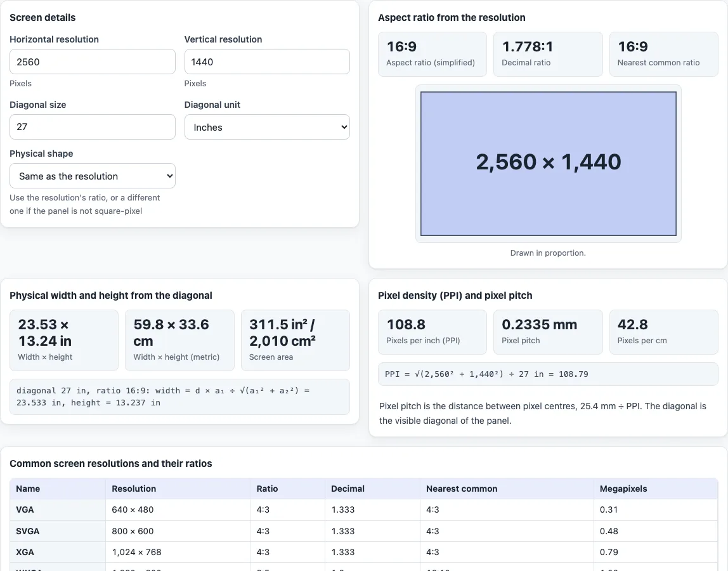Click the 0.48 megapixels cell
This screenshot has width=728, height=571.
tap(656, 531)
